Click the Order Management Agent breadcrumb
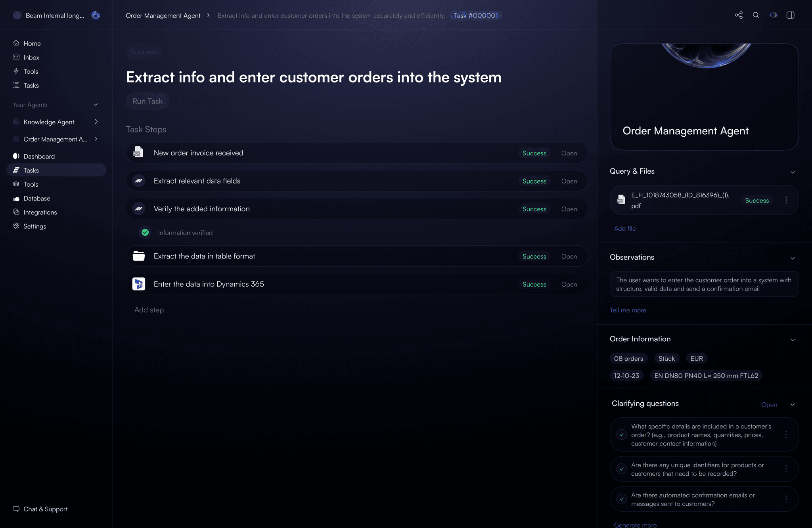812x528 pixels. click(163, 15)
